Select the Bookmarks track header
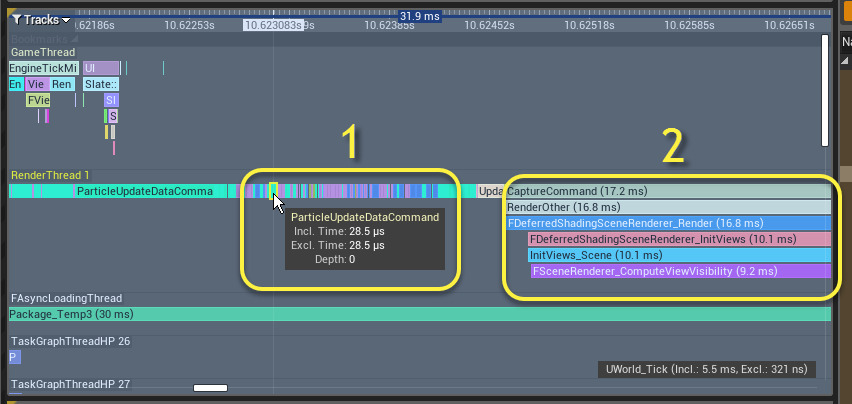Image resolution: width=852 pixels, height=404 pixels. [x=43, y=39]
